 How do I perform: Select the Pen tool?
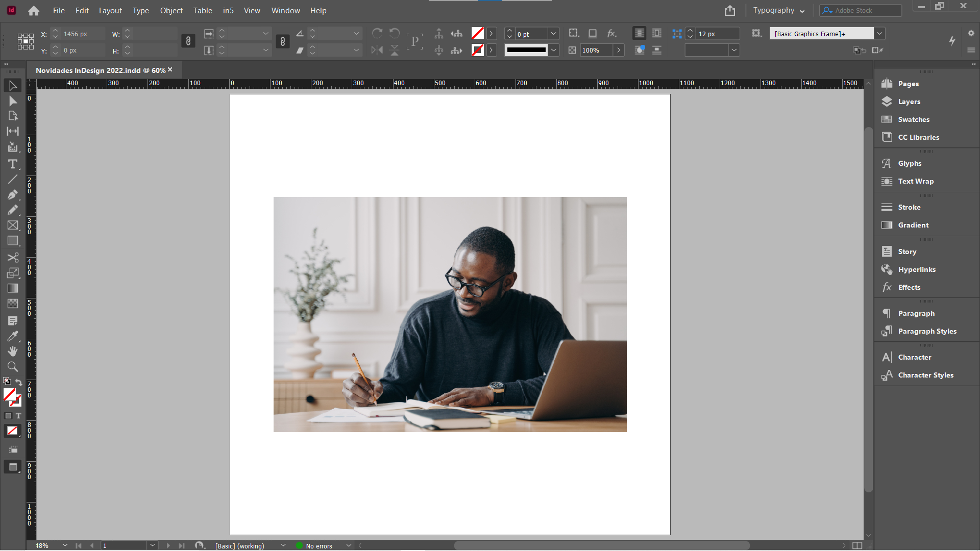(x=13, y=194)
